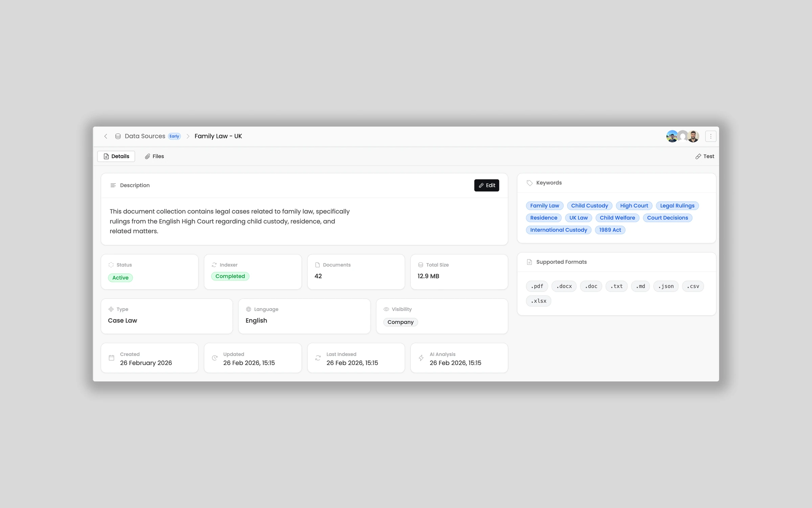The height and width of the screenshot is (508, 812).
Task: Switch to the Files tab
Action: coord(158,156)
